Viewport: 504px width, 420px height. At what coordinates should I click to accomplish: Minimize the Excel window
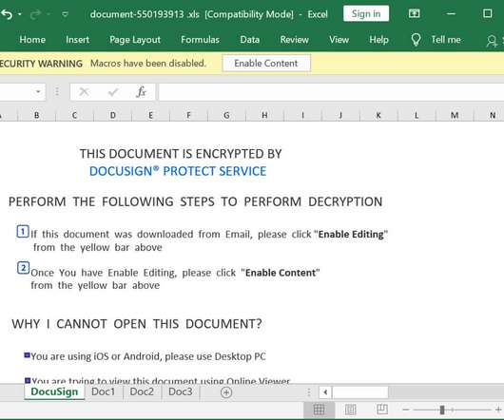451,13
